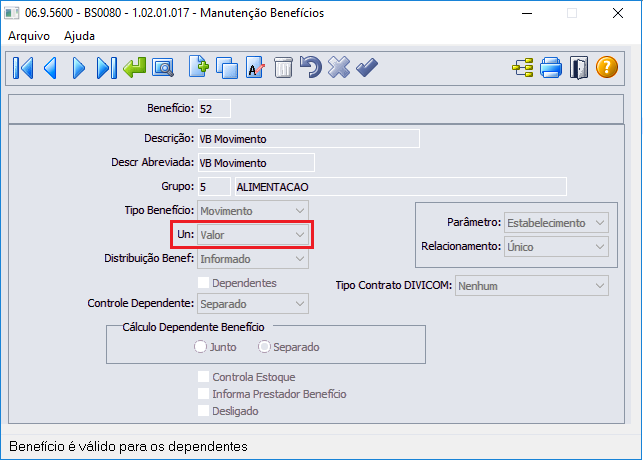The width and height of the screenshot is (643, 460).
Task: Go to the previous record
Action: point(50,68)
